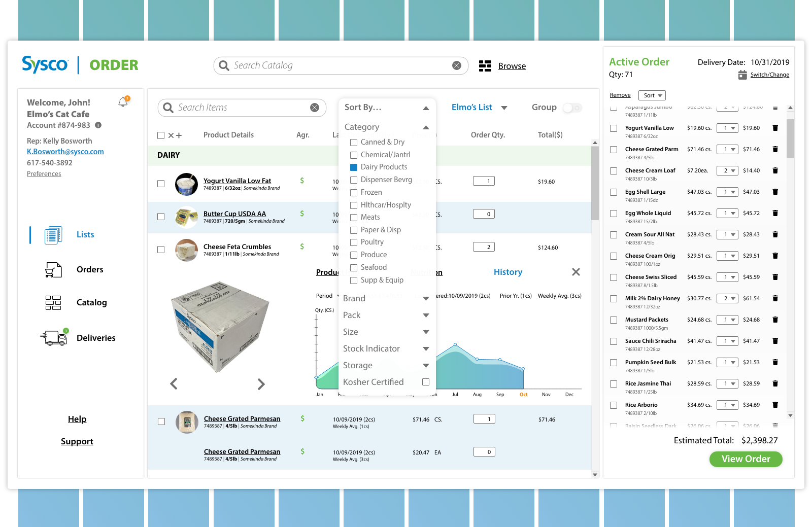
Task: Expand the Stock Indicator filter
Action: coord(426,349)
